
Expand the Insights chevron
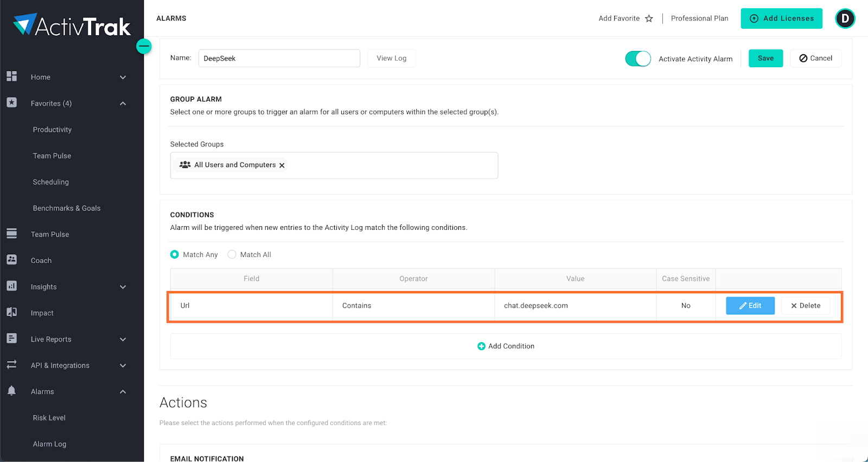click(x=123, y=287)
